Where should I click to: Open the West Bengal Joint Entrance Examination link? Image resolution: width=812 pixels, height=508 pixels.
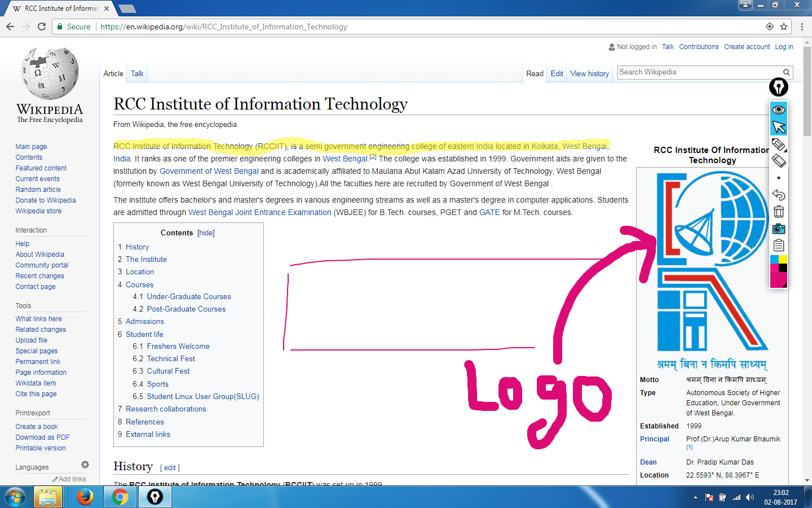tap(259, 213)
